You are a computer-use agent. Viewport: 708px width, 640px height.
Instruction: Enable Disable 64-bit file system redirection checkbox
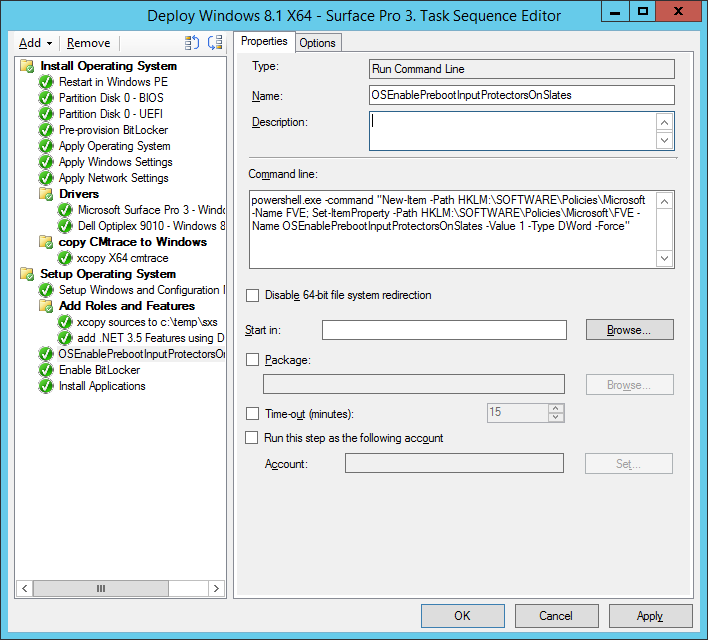252,295
